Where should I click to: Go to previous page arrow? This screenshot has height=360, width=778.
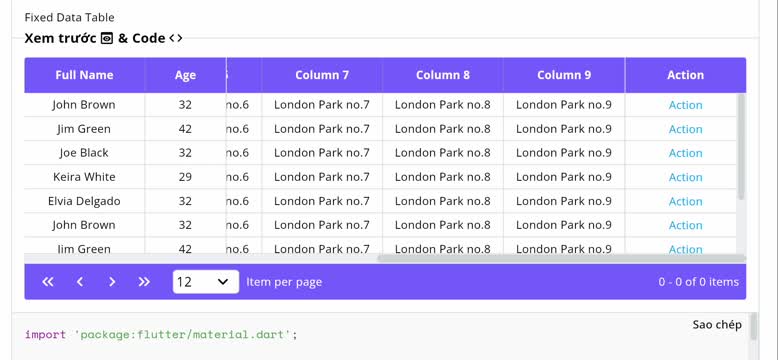click(80, 282)
